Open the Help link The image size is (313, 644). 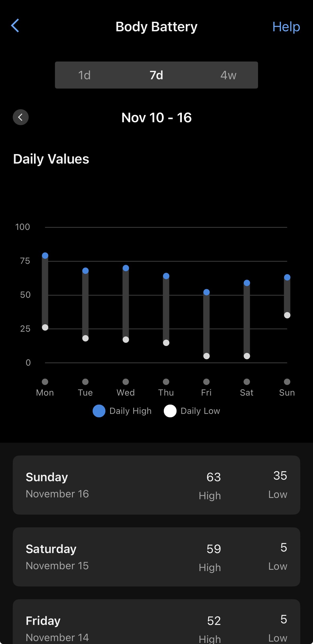(286, 27)
